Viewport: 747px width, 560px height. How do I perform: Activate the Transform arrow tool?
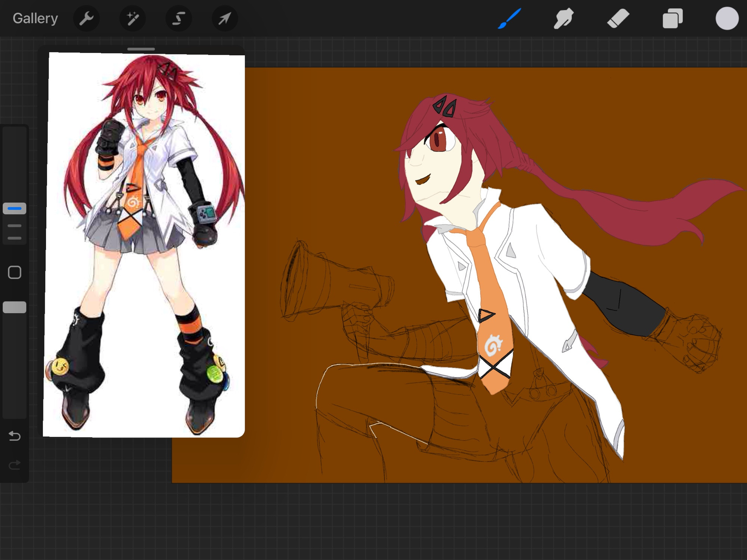tap(225, 18)
